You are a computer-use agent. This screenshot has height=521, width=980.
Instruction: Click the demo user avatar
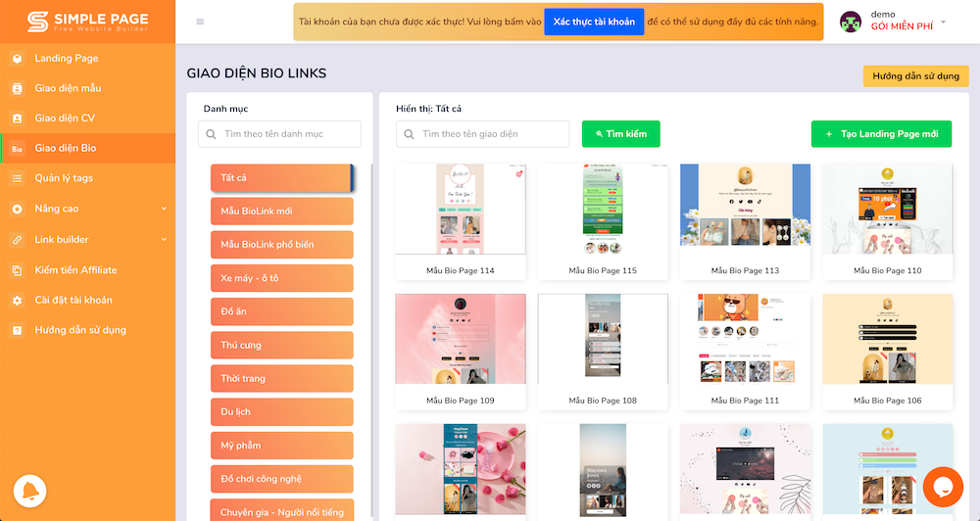click(x=851, y=22)
